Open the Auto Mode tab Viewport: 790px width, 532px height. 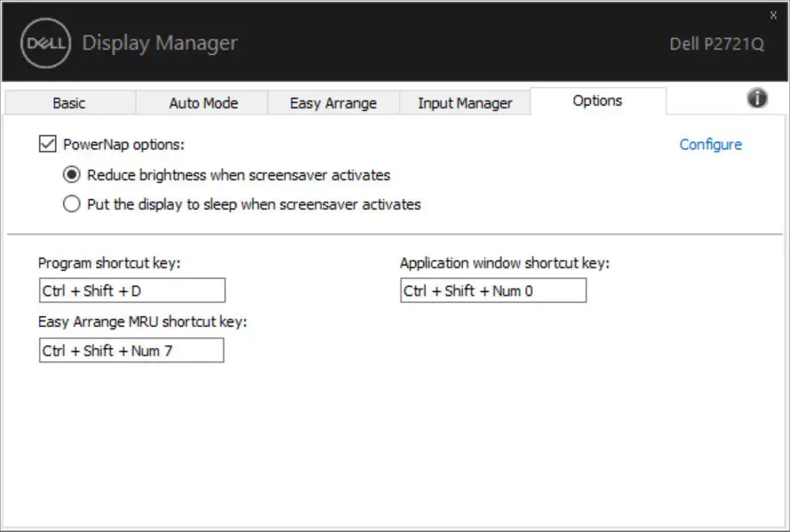pos(202,102)
